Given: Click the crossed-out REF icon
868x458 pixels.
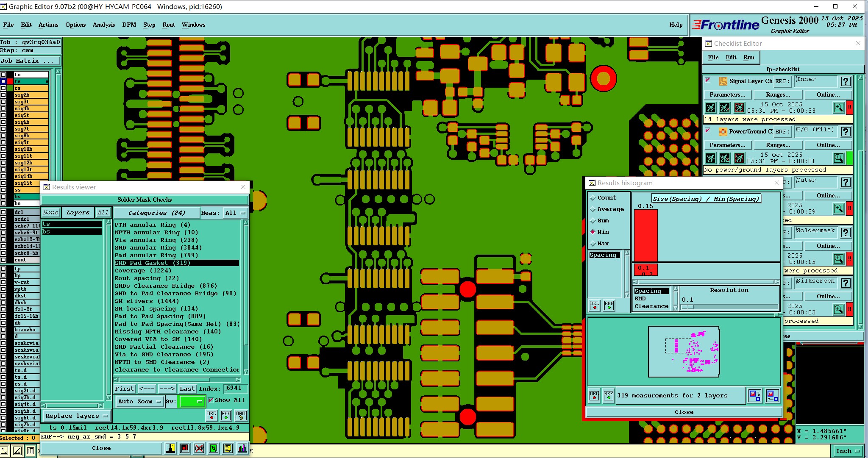Looking at the screenshot, I should [x=199, y=448].
